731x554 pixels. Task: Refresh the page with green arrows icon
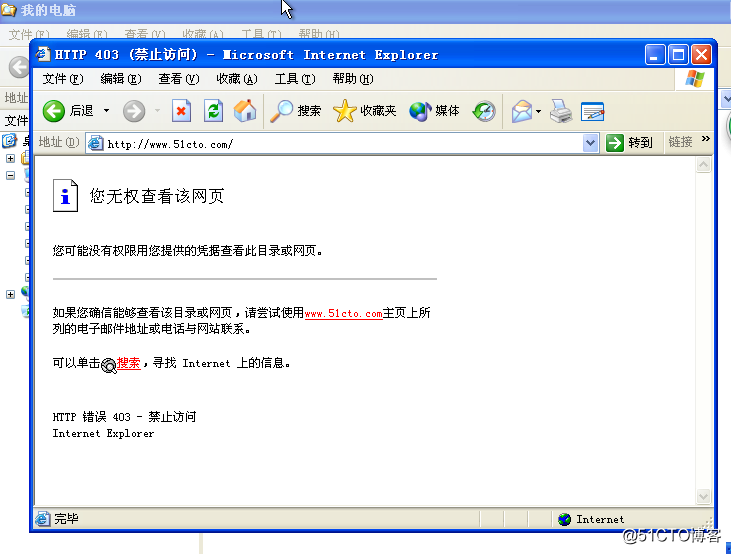[x=214, y=111]
